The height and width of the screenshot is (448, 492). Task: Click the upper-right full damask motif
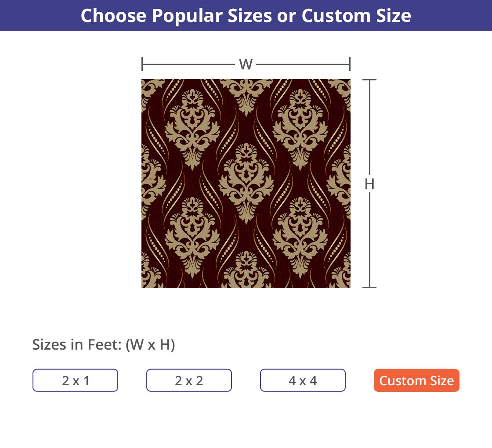point(300,128)
